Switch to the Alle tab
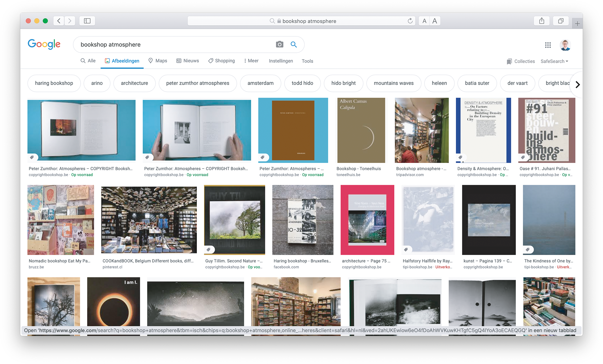Image resolution: width=603 pixels, height=364 pixels. [88, 61]
